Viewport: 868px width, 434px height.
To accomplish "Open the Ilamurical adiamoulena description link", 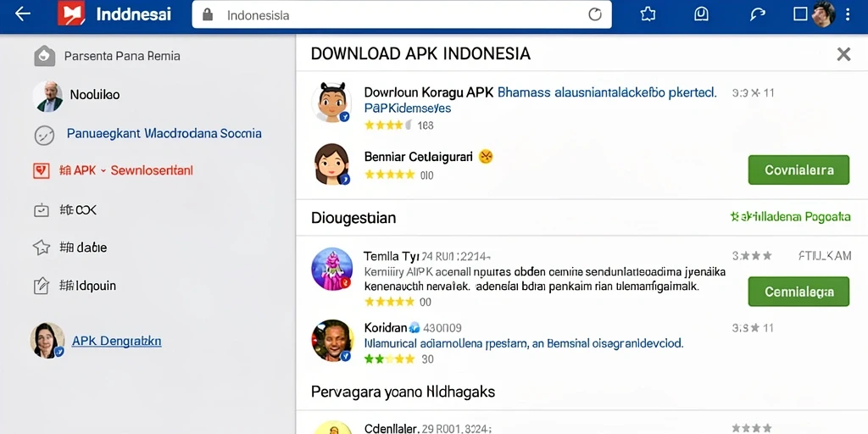I will click(x=524, y=343).
